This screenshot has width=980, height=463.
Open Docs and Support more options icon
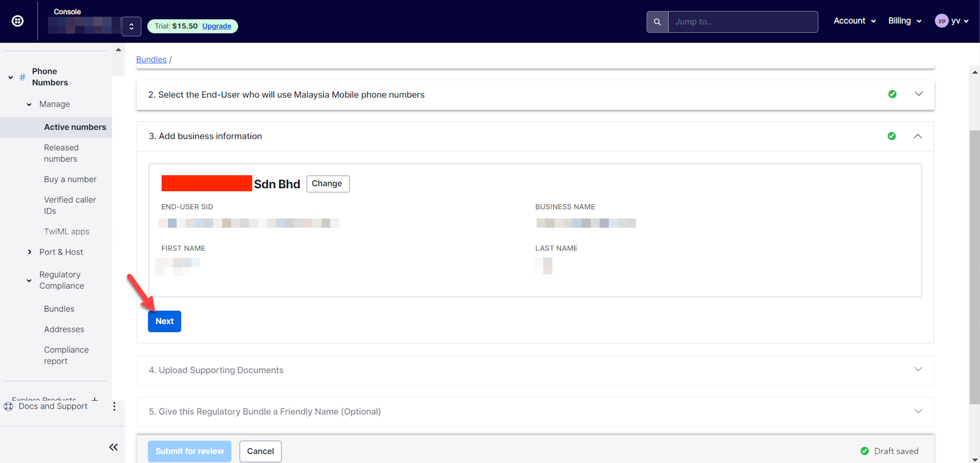pos(114,406)
